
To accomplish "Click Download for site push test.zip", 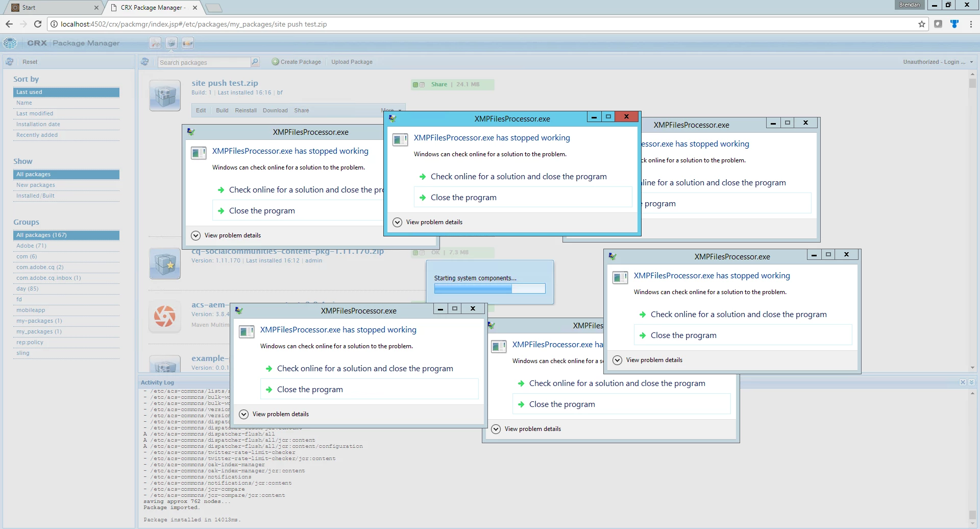I will tap(275, 110).
